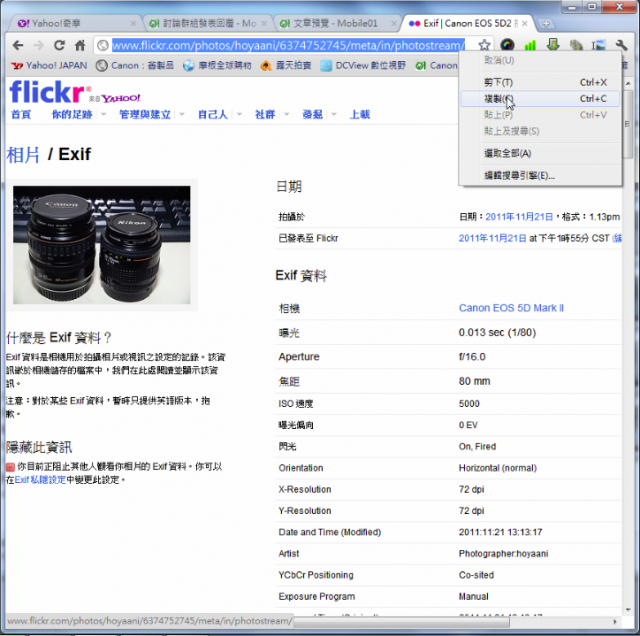
Task: Bookmark this page with the star icon
Action: (x=484, y=45)
